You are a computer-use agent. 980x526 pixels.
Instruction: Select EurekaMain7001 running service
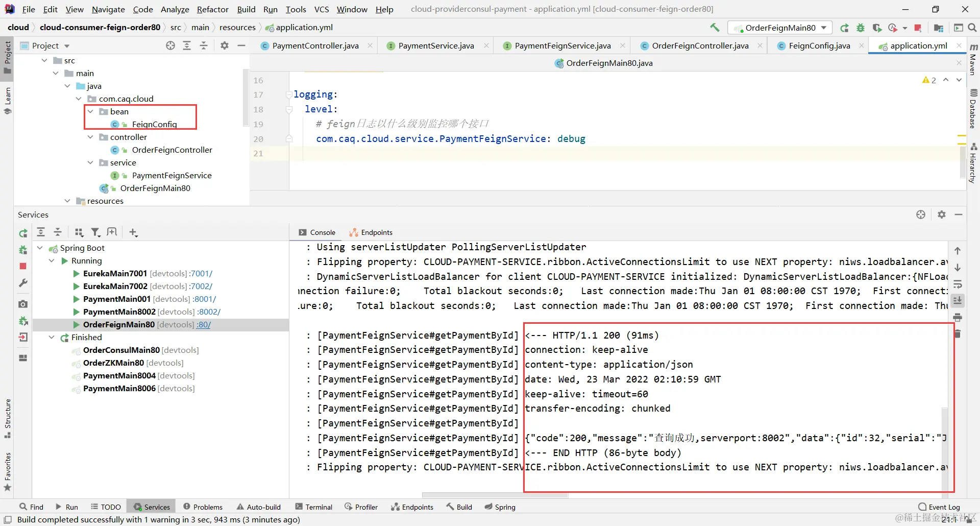[x=115, y=273]
